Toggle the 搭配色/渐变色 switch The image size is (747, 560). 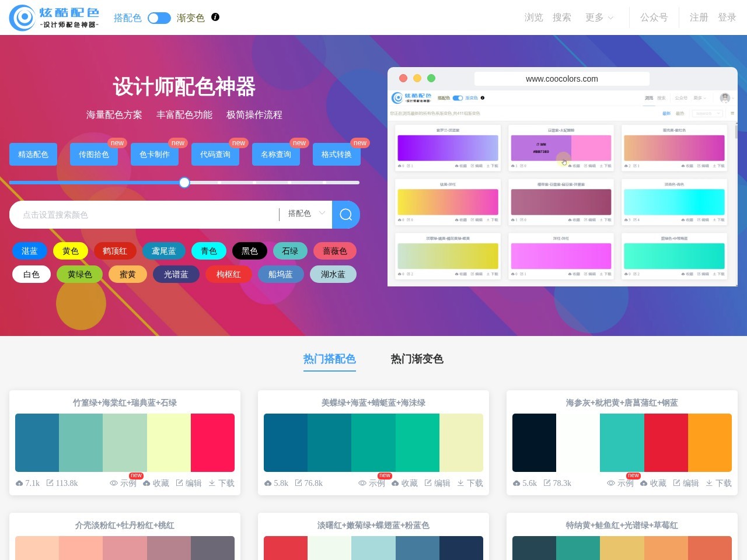(159, 18)
